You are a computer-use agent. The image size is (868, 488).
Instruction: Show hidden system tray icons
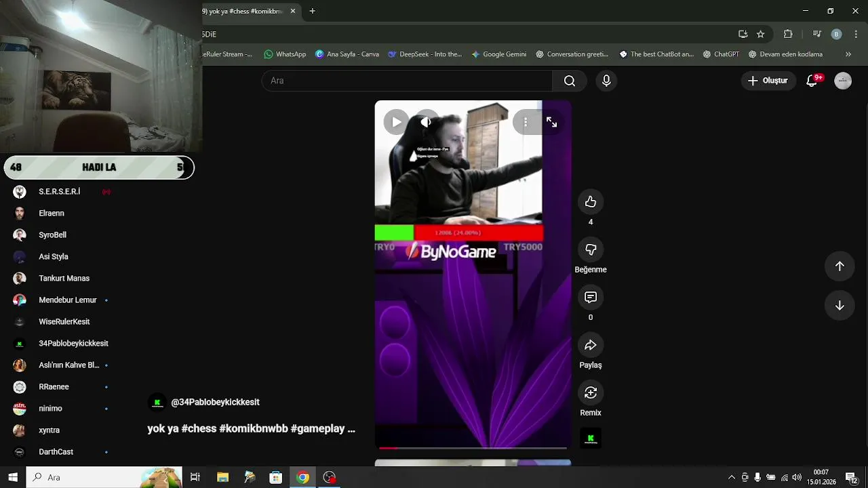[x=732, y=477]
